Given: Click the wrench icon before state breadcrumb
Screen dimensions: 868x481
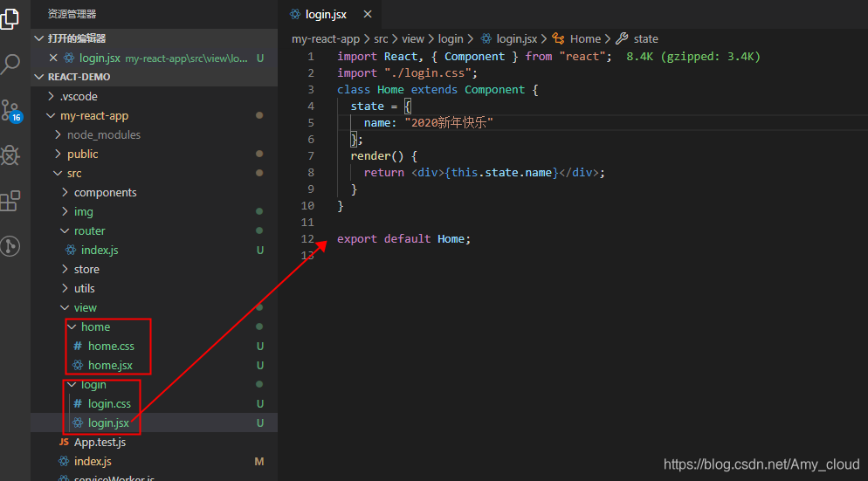Looking at the screenshot, I should (622, 38).
